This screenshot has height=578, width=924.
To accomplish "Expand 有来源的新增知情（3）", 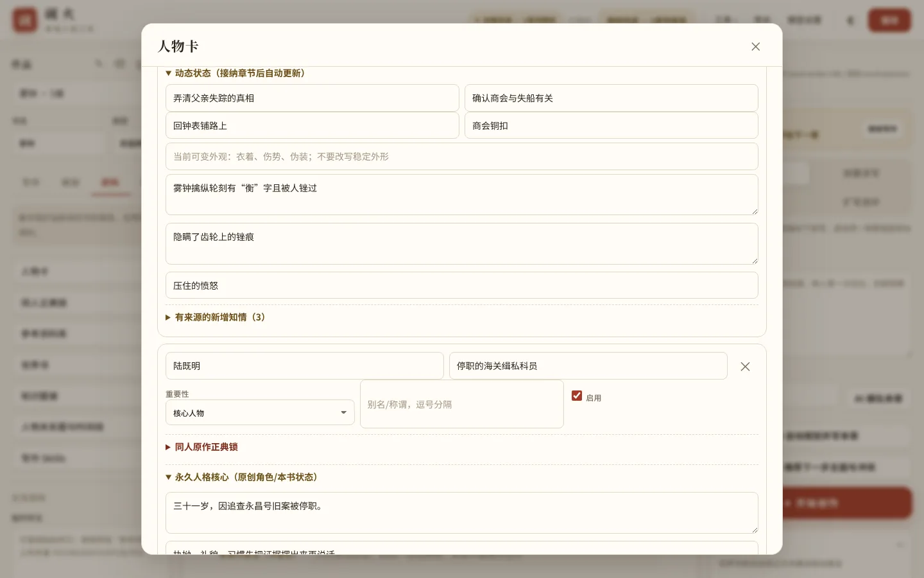I will 216,317.
